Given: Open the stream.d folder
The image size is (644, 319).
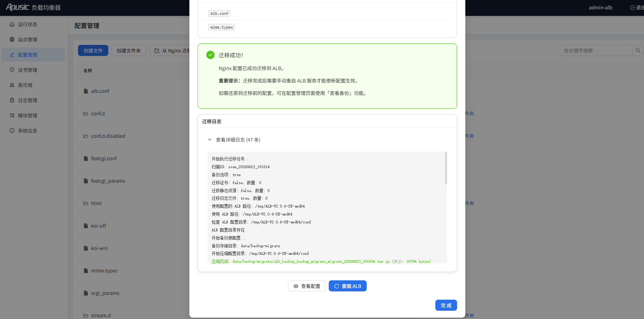Looking at the screenshot, I should [101, 315].
